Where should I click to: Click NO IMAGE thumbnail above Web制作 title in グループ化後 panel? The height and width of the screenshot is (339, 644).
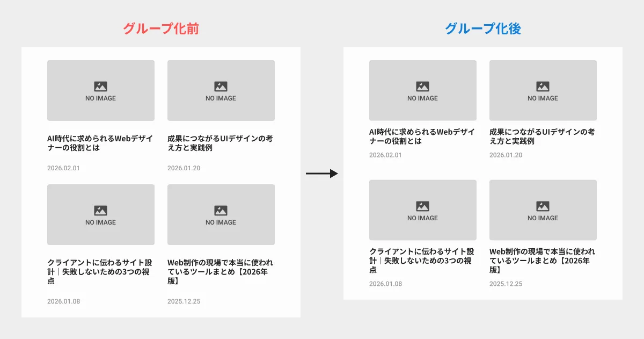tap(543, 210)
